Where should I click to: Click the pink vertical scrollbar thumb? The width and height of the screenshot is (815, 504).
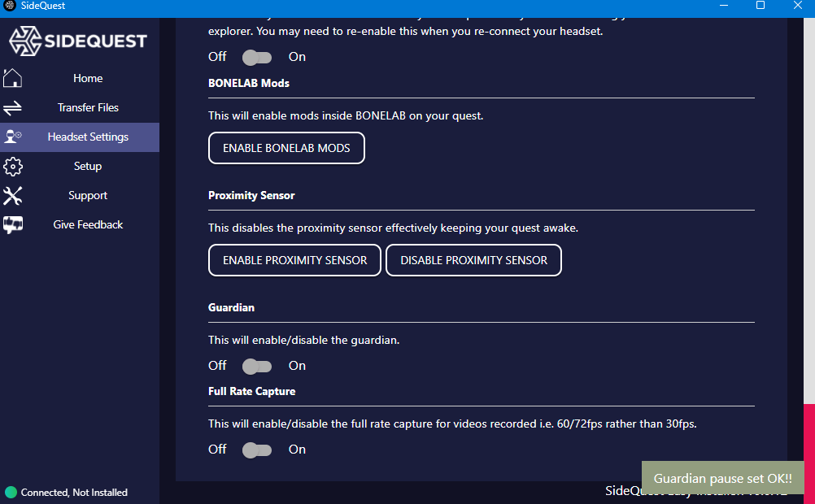pos(809,454)
